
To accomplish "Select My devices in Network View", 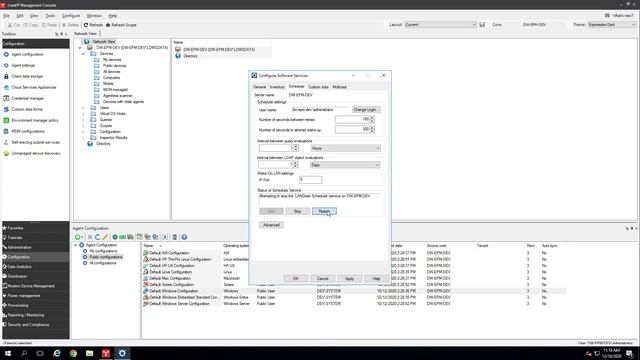I will click(111, 60).
